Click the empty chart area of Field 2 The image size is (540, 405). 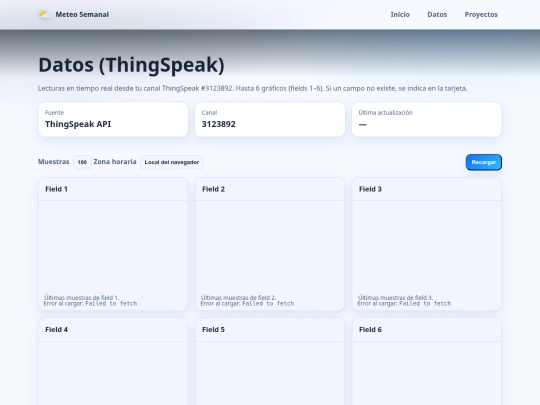point(270,247)
